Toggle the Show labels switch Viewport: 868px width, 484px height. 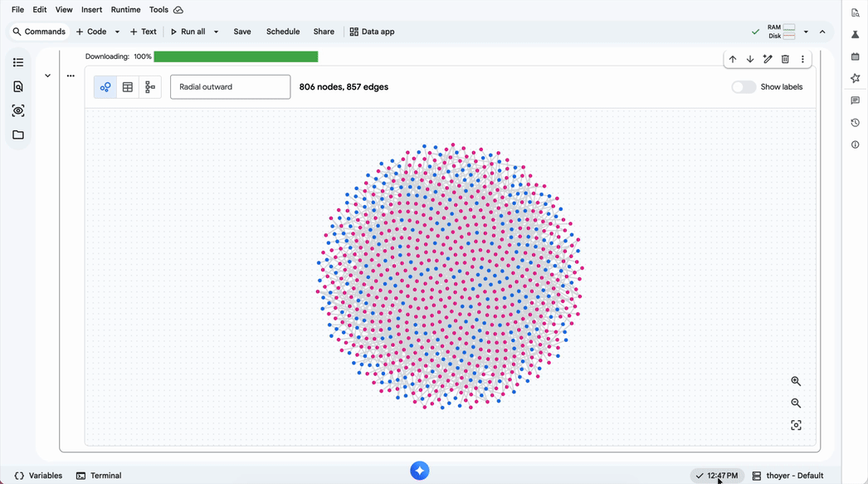(744, 87)
